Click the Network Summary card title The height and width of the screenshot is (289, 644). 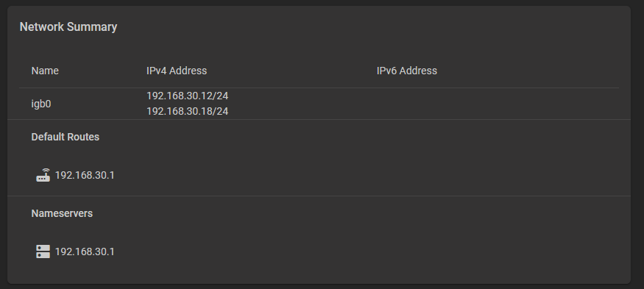pos(68,26)
